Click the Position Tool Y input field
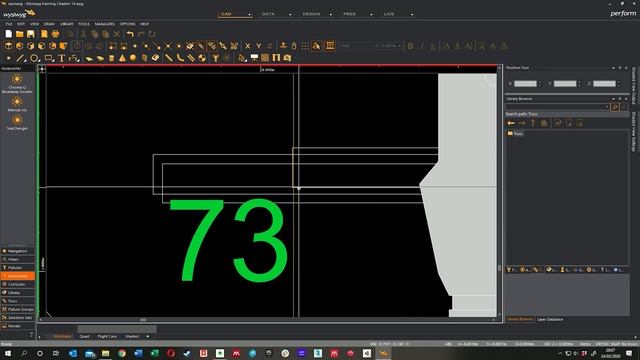This screenshot has height=360, width=640. (x=565, y=84)
